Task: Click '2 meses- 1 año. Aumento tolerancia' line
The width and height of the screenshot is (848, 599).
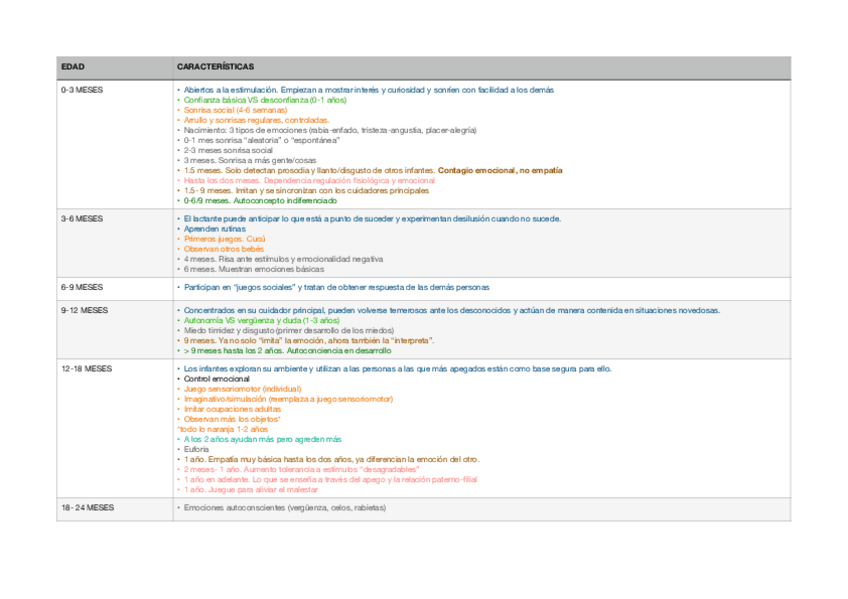Action: coord(301,470)
